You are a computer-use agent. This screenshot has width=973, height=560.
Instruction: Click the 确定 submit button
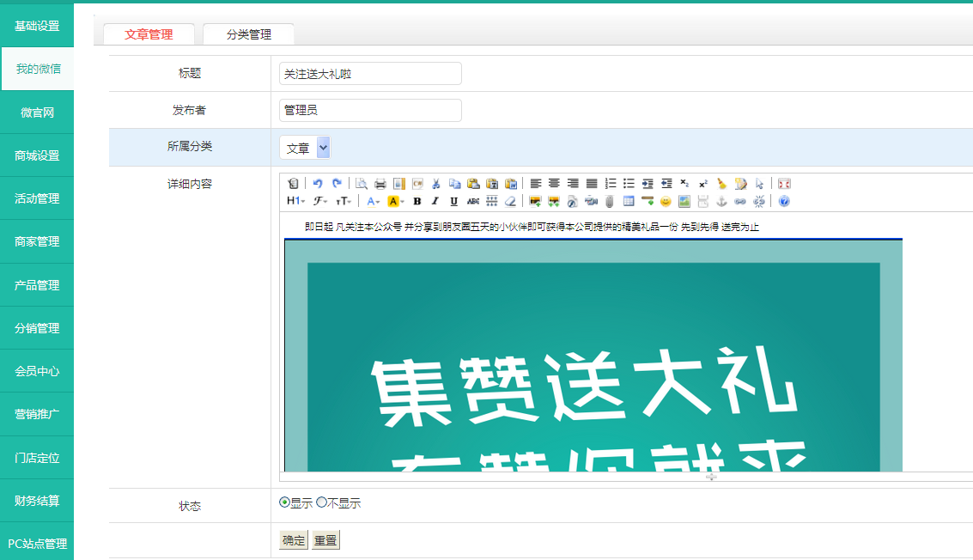tap(294, 540)
